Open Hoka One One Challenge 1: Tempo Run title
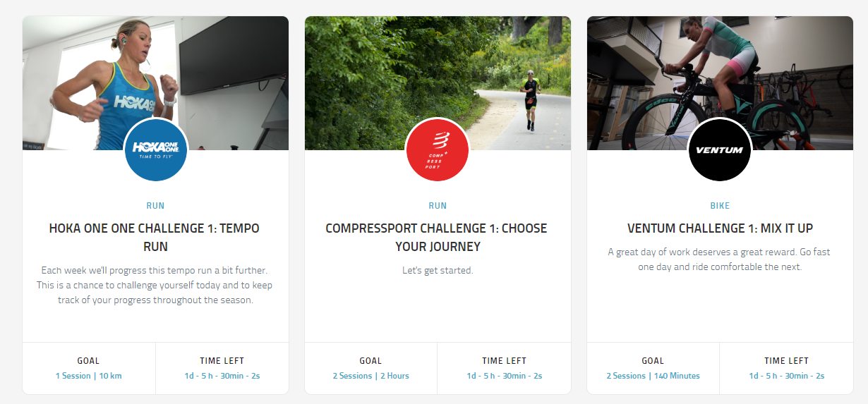This screenshot has width=868, height=404. tap(155, 238)
